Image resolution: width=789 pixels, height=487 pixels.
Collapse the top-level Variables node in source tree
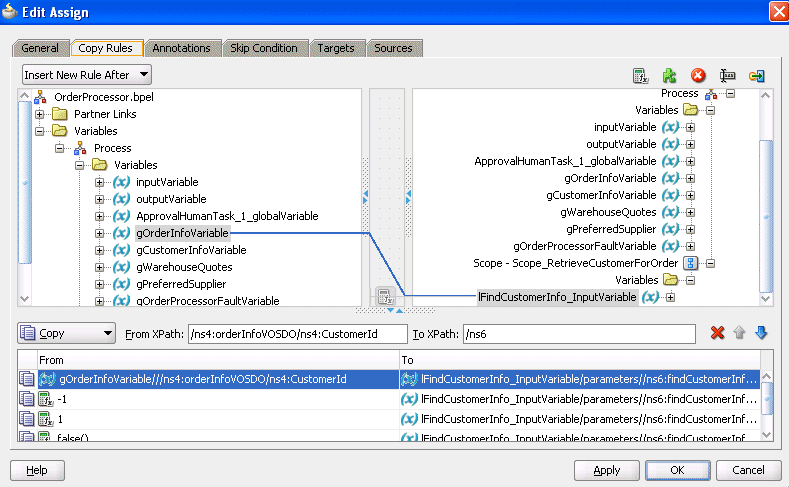click(39, 131)
